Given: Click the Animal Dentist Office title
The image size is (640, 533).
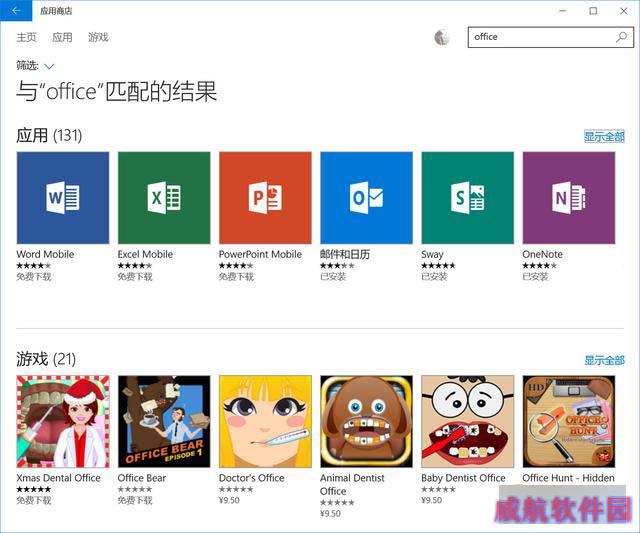Looking at the screenshot, I should coord(352,484).
